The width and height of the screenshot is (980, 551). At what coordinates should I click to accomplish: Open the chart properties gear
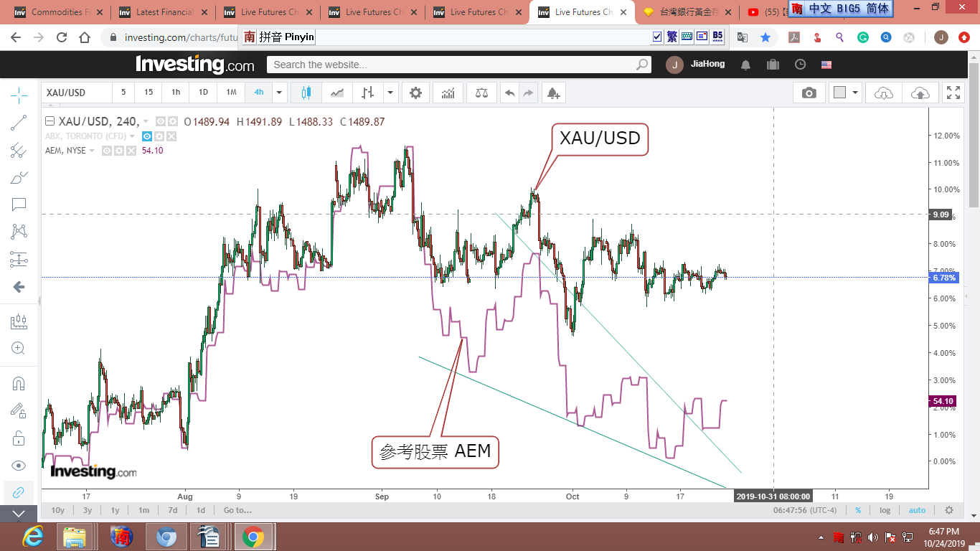[415, 93]
